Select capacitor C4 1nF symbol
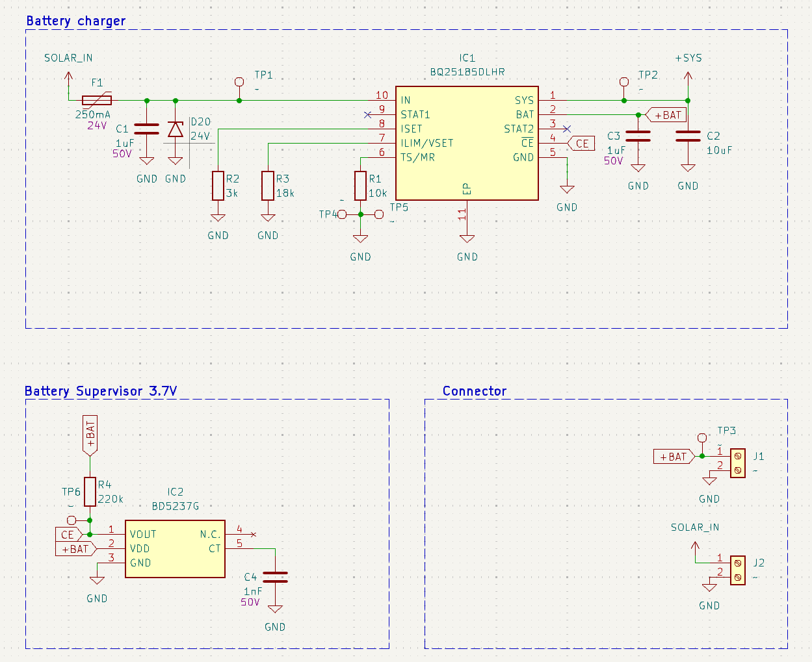This screenshot has width=812, height=662. pyautogui.click(x=275, y=577)
